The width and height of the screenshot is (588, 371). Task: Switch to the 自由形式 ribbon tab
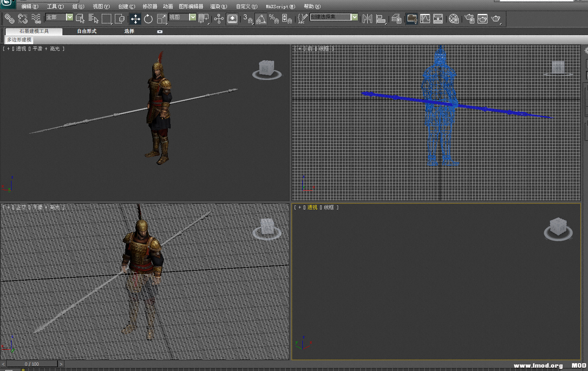coord(87,31)
